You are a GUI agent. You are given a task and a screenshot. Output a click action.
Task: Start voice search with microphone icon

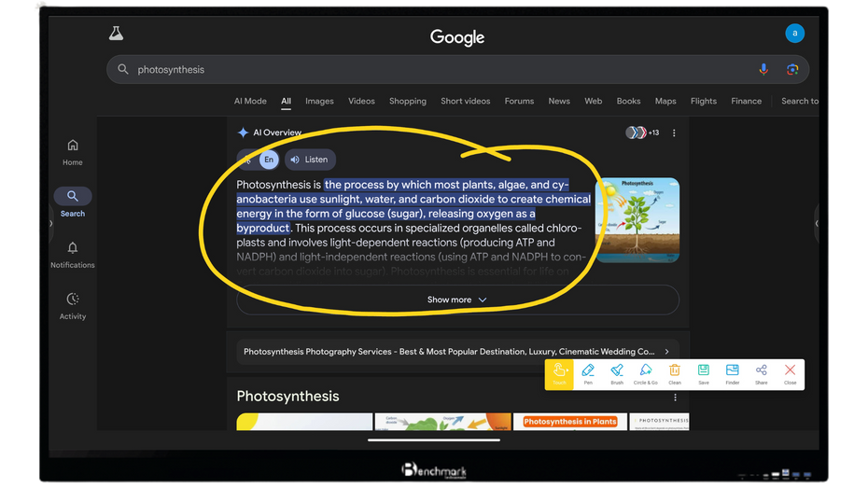point(763,69)
